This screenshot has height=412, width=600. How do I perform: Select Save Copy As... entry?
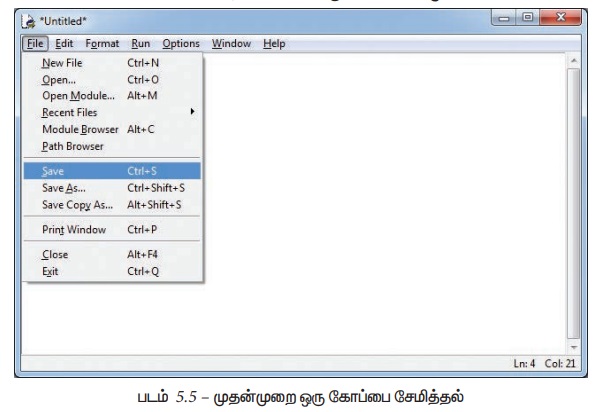point(78,204)
